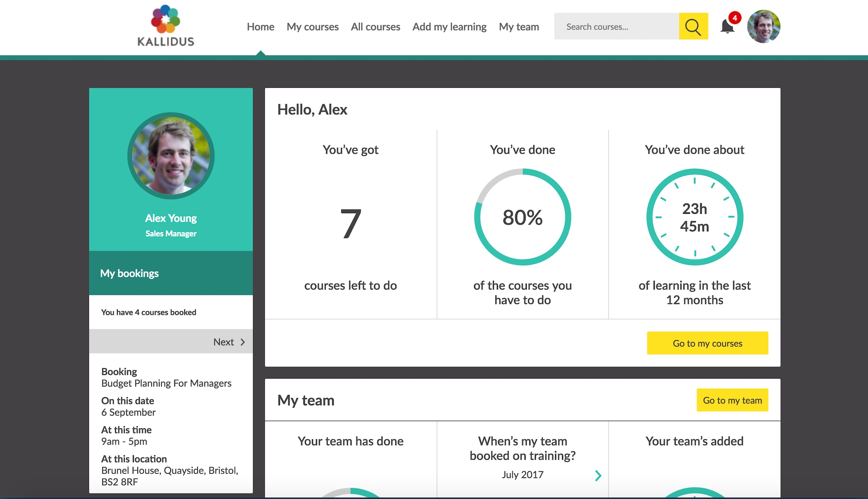Viewport: 868px width, 499px height.
Task: Click the 80% progress ring
Action: click(522, 217)
